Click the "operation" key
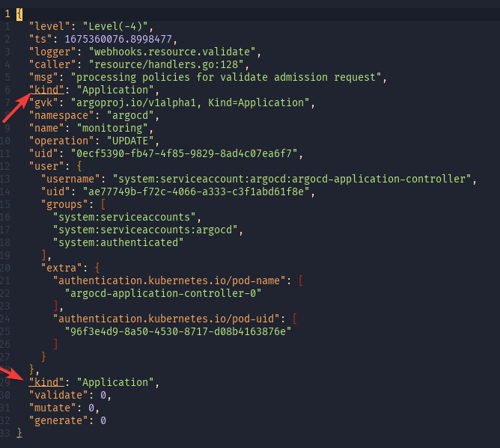This screenshot has width=500, height=448. tap(61, 141)
